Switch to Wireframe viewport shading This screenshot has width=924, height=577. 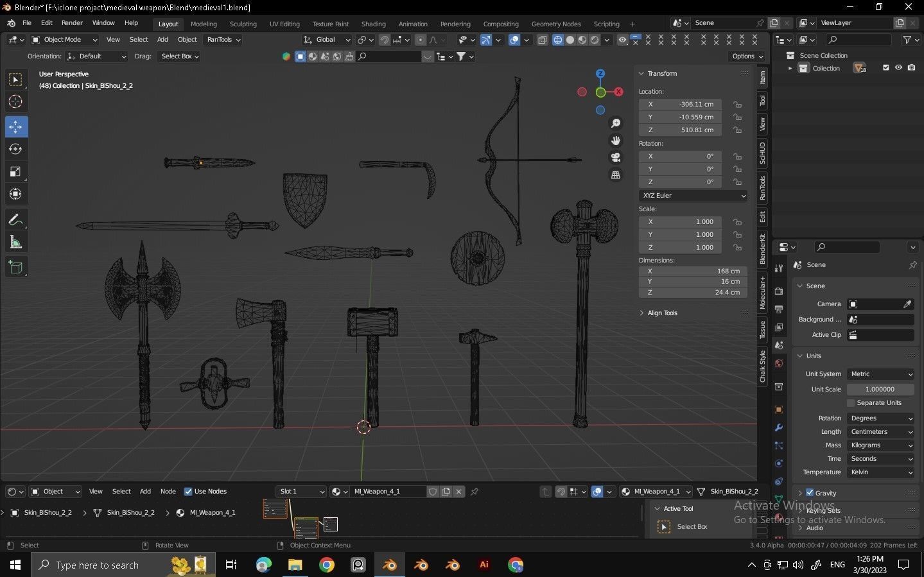click(x=558, y=40)
